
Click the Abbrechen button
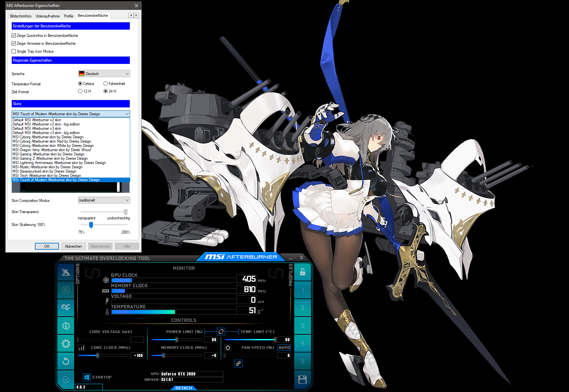(x=73, y=246)
